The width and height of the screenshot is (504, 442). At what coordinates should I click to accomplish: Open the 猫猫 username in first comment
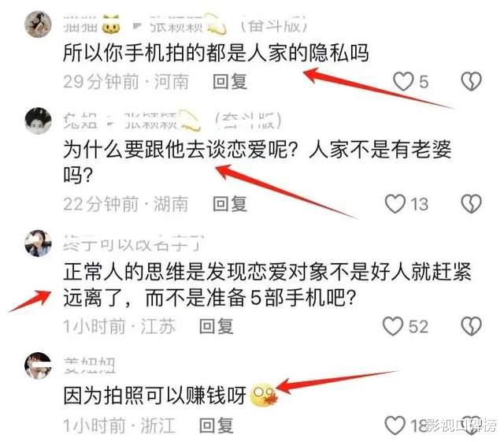tap(80, 25)
